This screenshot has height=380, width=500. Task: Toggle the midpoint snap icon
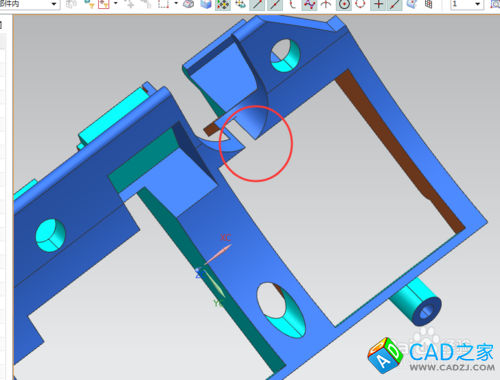click(x=275, y=5)
